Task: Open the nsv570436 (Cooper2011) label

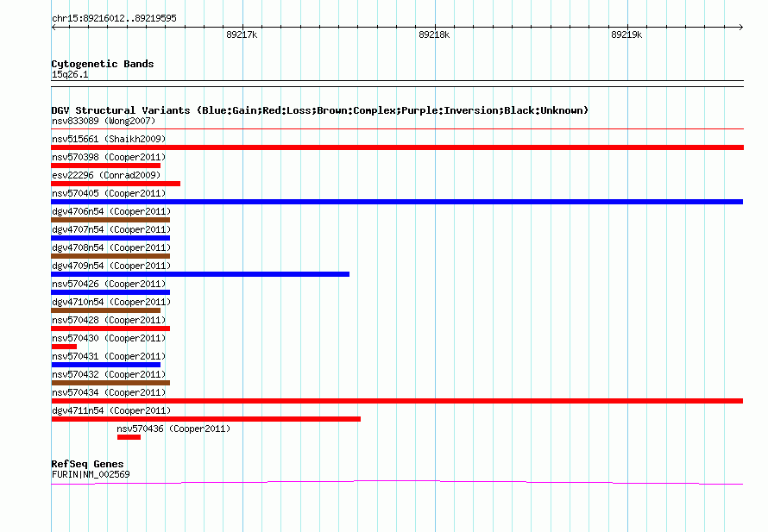Action: tap(173, 429)
